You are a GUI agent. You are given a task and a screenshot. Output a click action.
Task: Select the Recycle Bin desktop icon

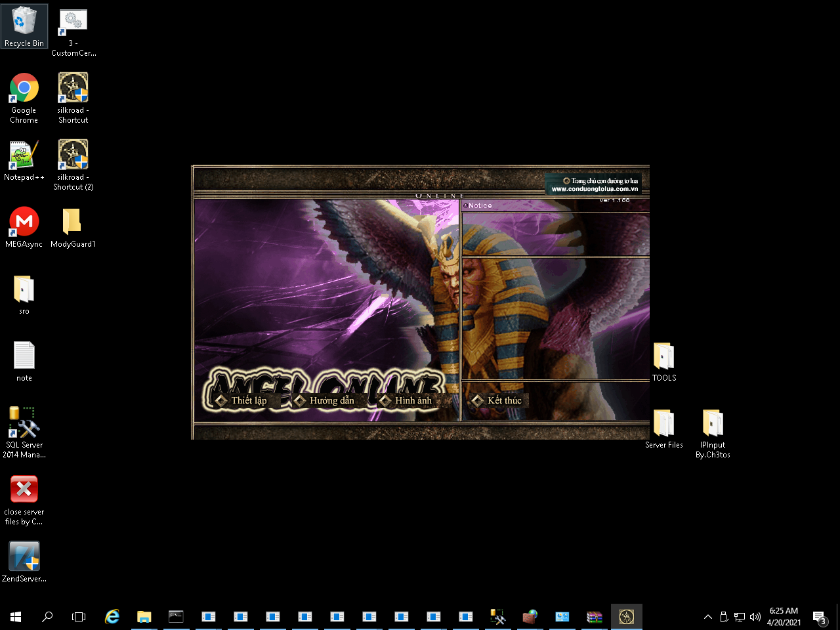[24, 26]
